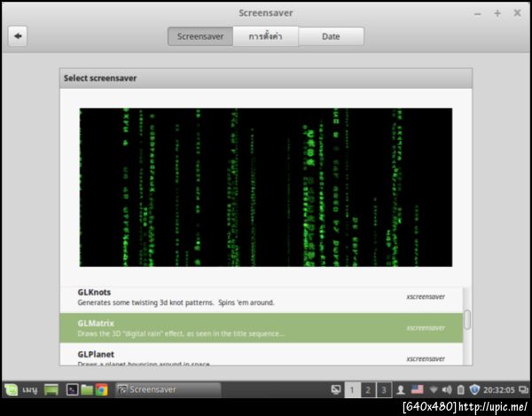This screenshot has height=416, width=532.
Task: Open the sound volume indicator
Action: 447,390
